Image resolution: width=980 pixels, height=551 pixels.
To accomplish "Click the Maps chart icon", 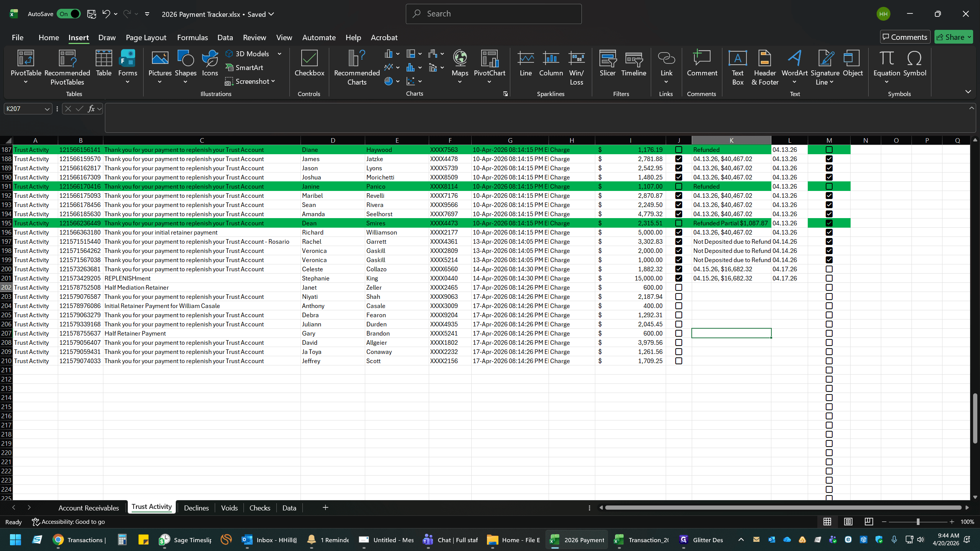I will [460, 67].
